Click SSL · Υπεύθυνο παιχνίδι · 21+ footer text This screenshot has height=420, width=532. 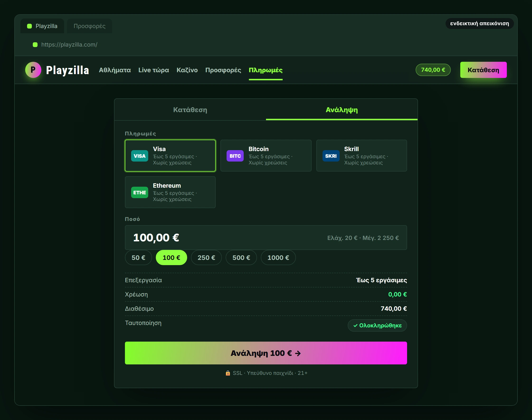(x=270, y=373)
